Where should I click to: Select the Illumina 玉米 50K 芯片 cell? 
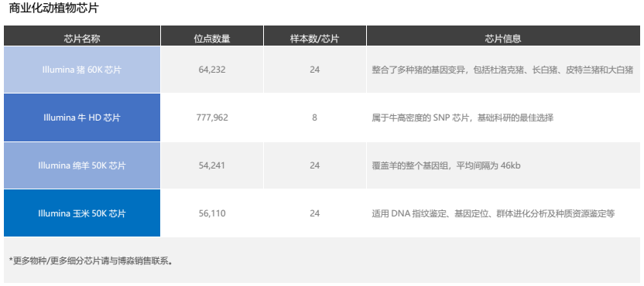82,213
